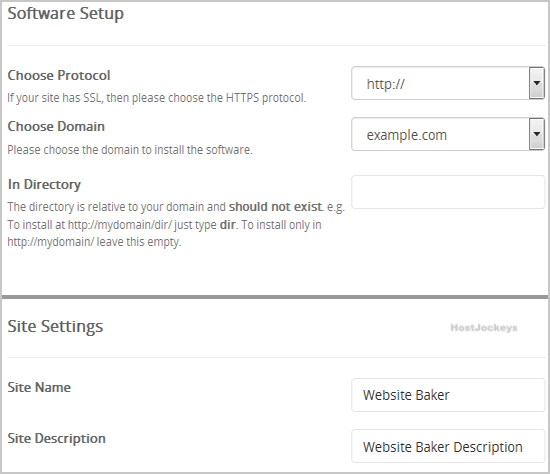Click the bold 'should not exist' text
Screen dimensions: 550x474
coord(275,207)
